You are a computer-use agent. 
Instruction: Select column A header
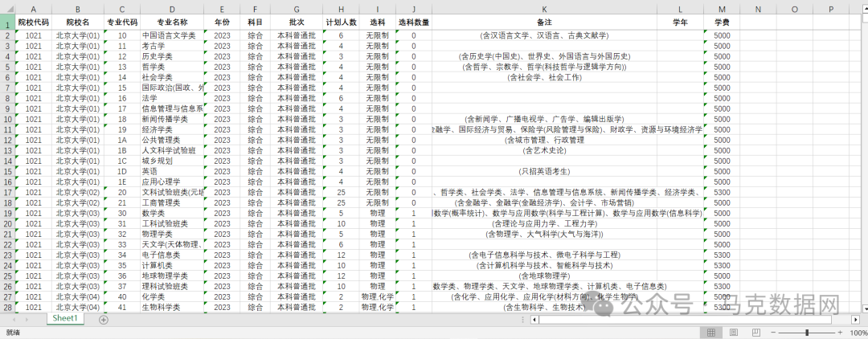(34, 10)
